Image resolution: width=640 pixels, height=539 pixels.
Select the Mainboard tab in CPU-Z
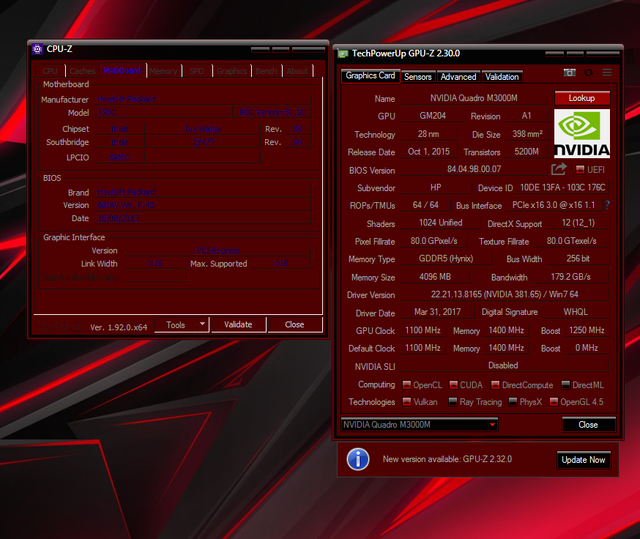[x=122, y=70]
